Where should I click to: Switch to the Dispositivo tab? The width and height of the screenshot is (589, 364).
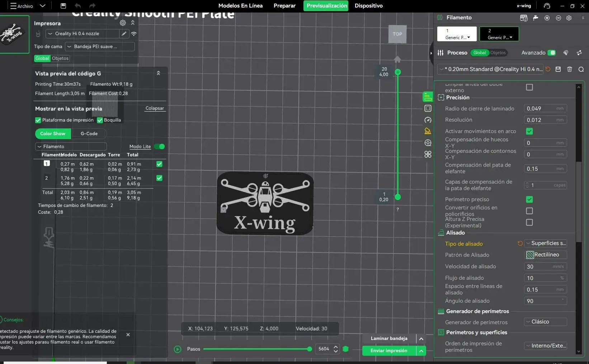click(369, 6)
